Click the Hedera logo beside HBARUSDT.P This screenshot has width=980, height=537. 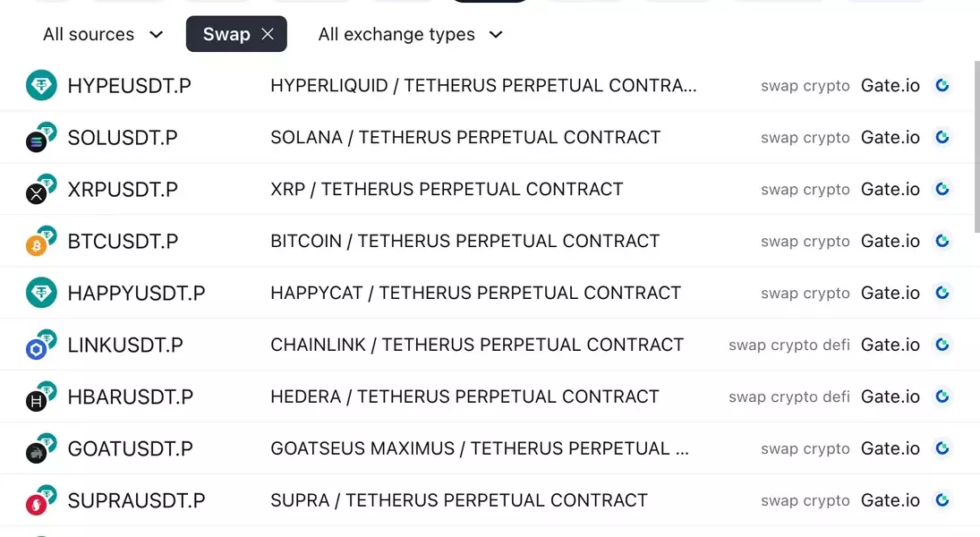pos(37,402)
